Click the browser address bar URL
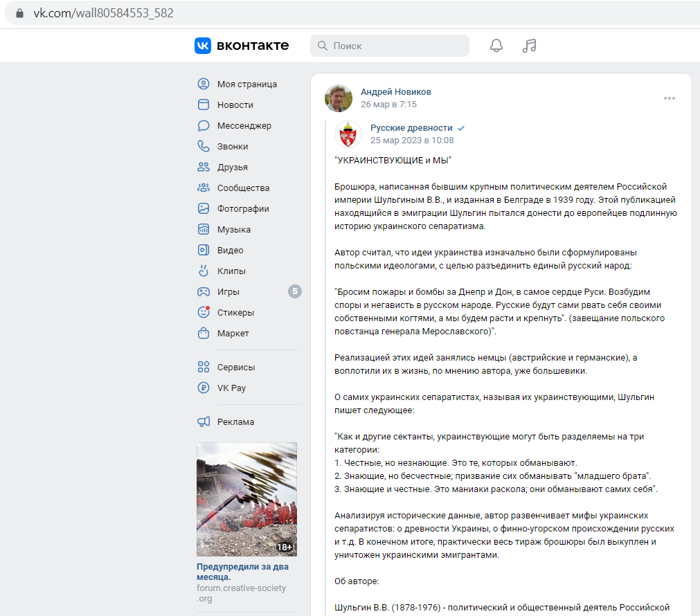Image resolution: width=700 pixels, height=616 pixels. coord(104,13)
